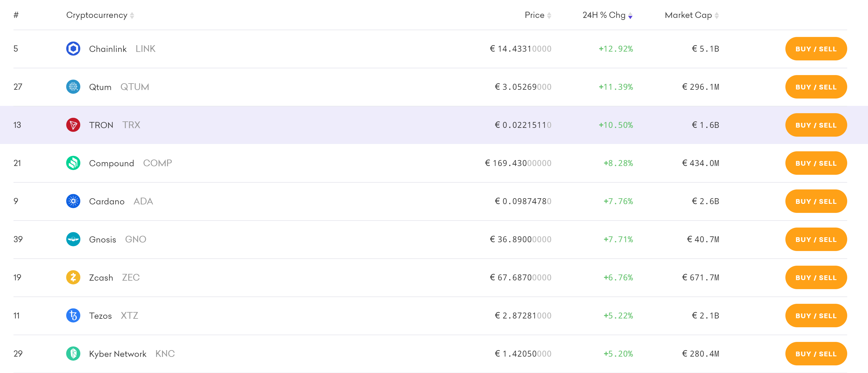The image size is (868, 373).
Task: Click the TRON red logo icon
Action: [x=73, y=125]
